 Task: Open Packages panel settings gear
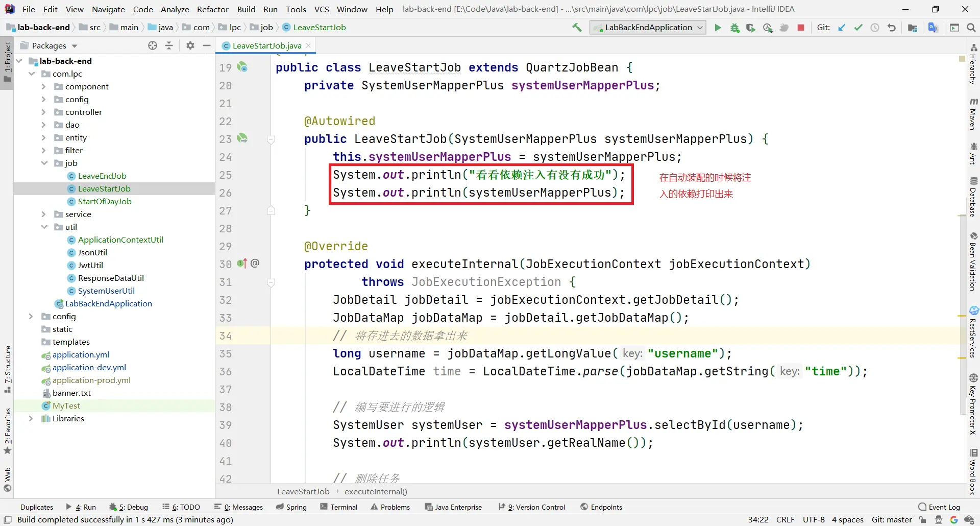click(190, 45)
